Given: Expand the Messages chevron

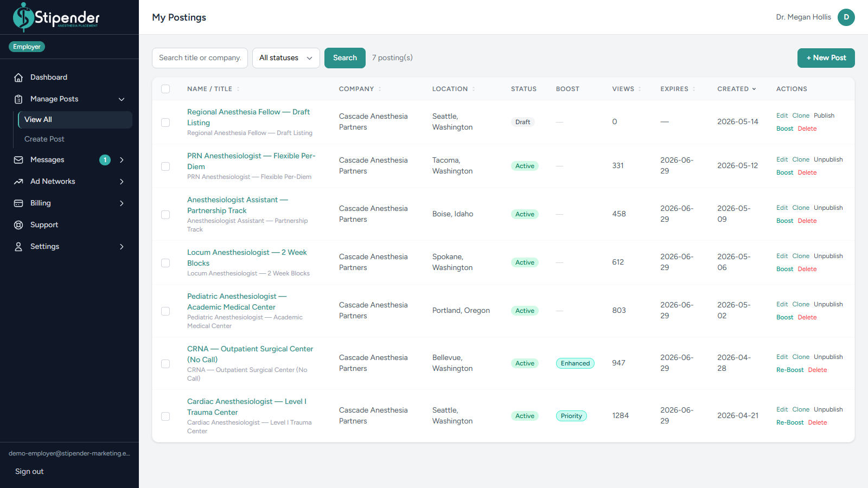Looking at the screenshot, I should coord(122,160).
